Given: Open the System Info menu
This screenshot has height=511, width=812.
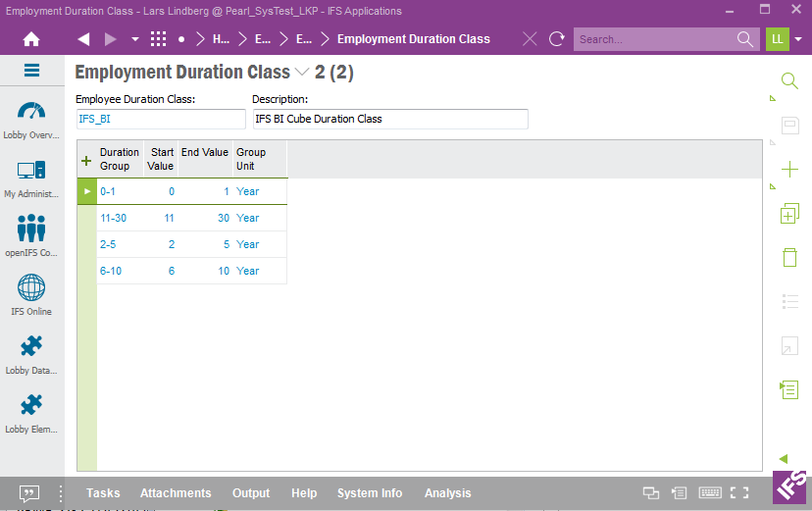Looking at the screenshot, I should (x=370, y=493).
